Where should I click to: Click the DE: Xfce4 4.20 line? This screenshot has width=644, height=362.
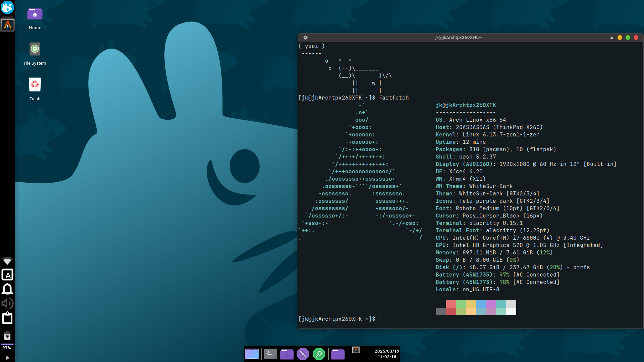coord(459,171)
